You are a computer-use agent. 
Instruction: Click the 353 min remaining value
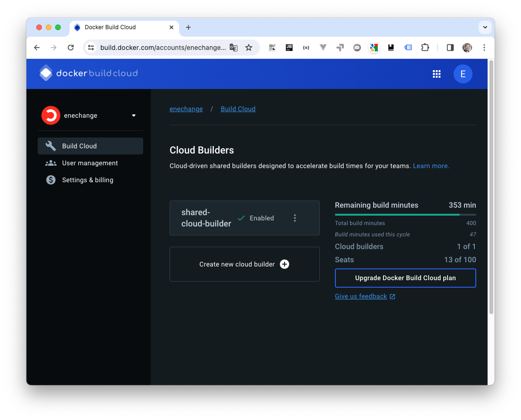[x=462, y=205]
